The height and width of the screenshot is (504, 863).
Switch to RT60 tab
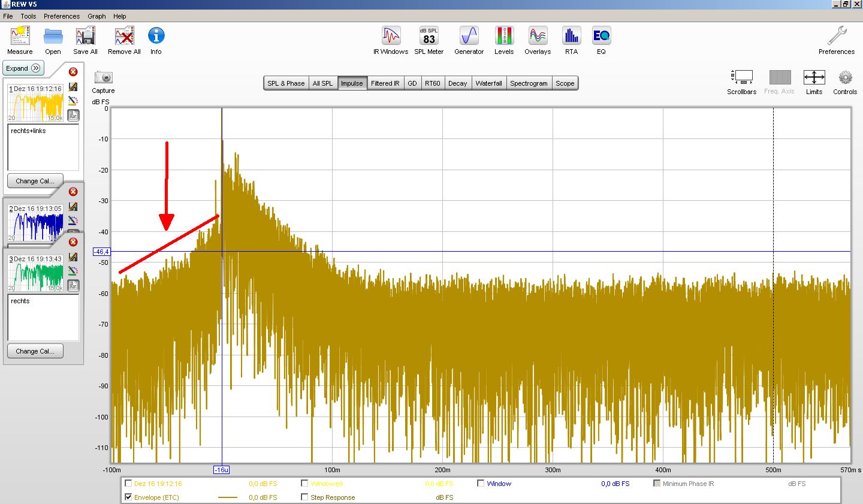433,83
